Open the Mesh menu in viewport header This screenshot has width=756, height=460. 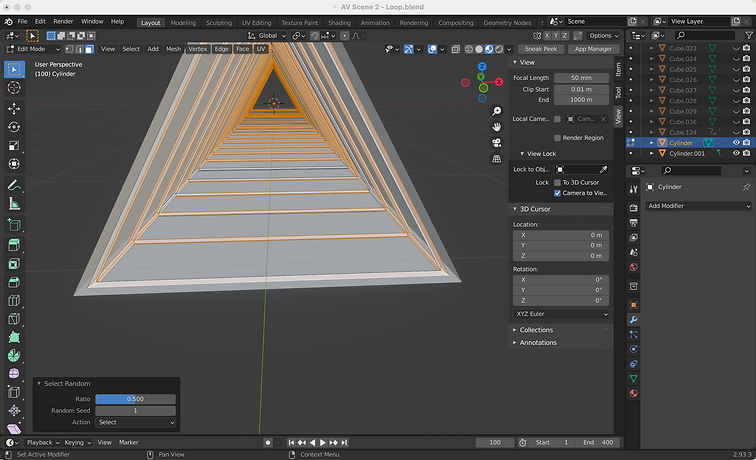[173, 49]
